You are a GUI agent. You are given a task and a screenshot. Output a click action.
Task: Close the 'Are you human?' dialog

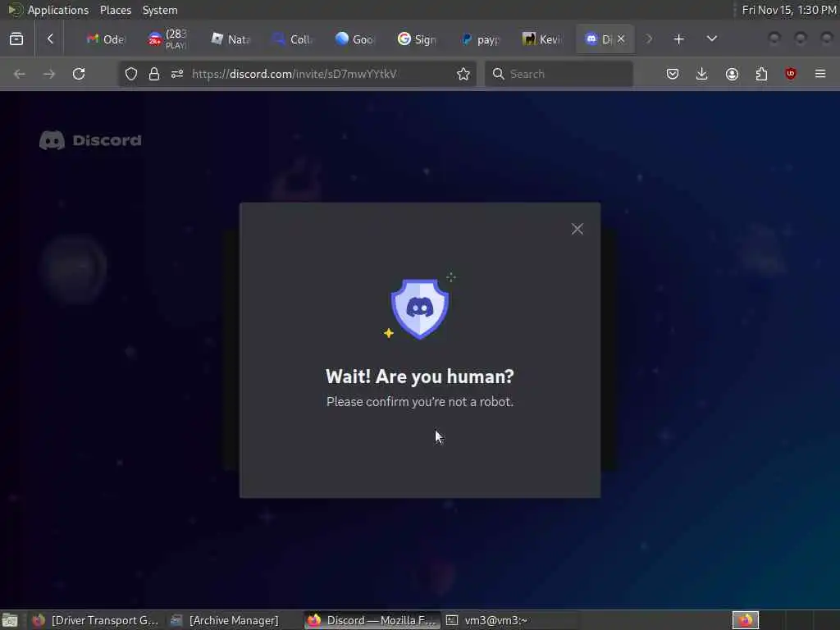[x=577, y=230]
